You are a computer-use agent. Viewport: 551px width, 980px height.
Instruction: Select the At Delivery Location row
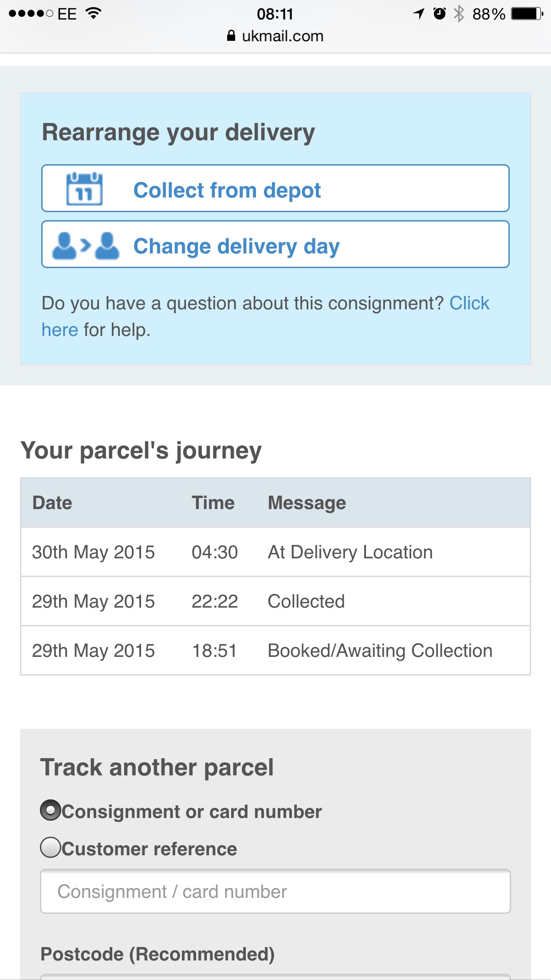pos(275,552)
